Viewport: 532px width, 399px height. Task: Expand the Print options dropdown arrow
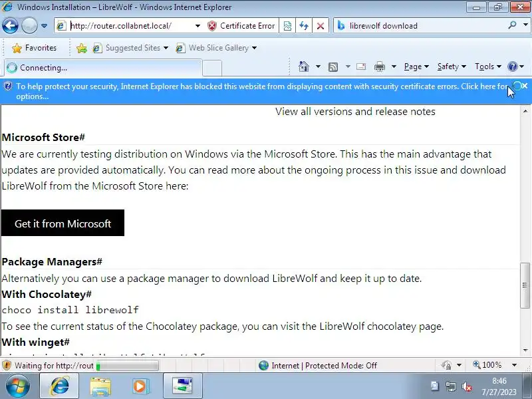pos(394,66)
